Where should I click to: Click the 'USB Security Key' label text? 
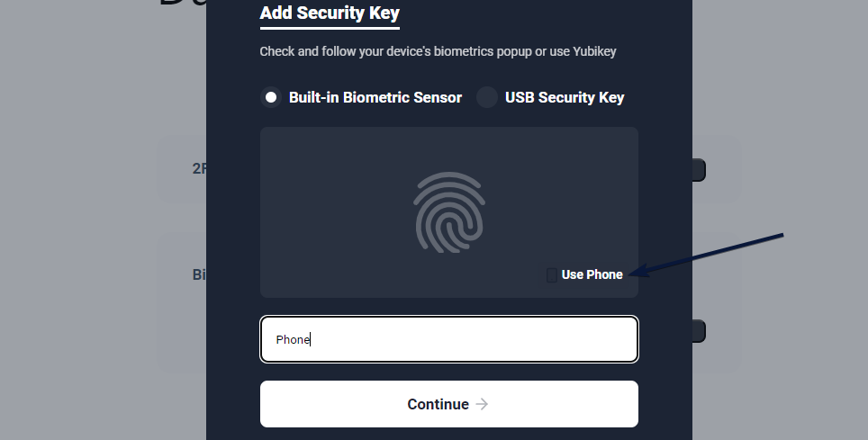565,97
